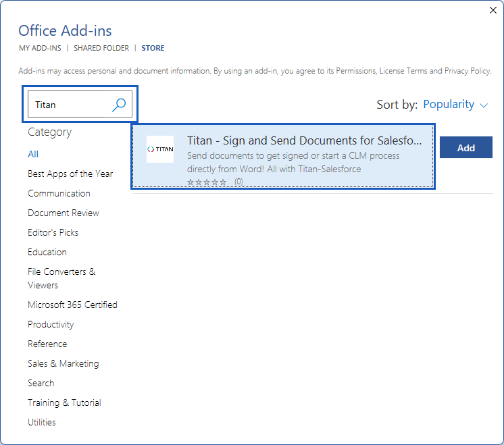Click the magnifier search icon

coord(119,105)
